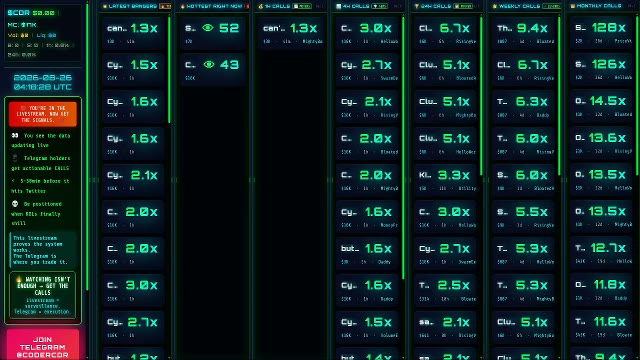Open the S.. 128x card in Monthly Calls
This screenshot has width=640, height=360.
pyautogui.click(x=602, y=33)
